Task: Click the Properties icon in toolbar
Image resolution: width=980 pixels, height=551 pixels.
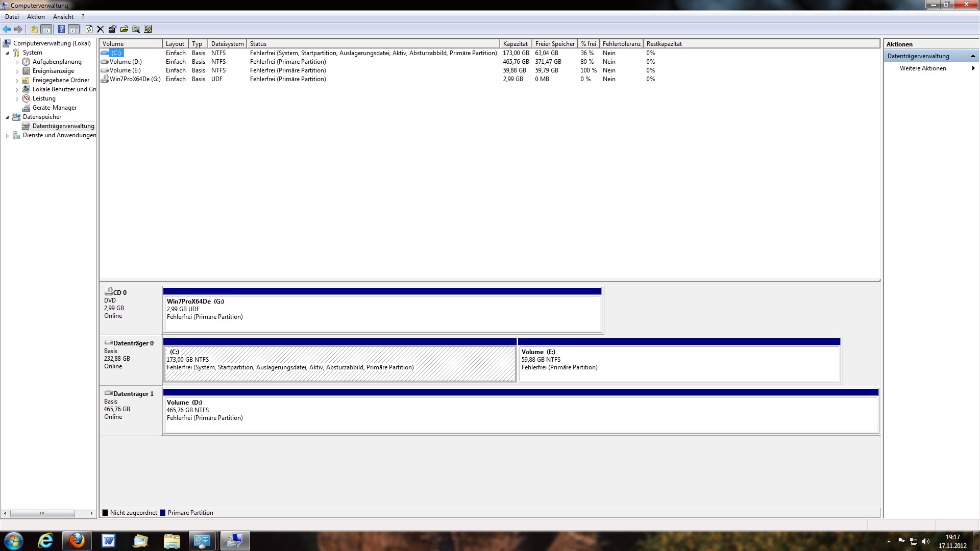Action: tap(112, 29)
